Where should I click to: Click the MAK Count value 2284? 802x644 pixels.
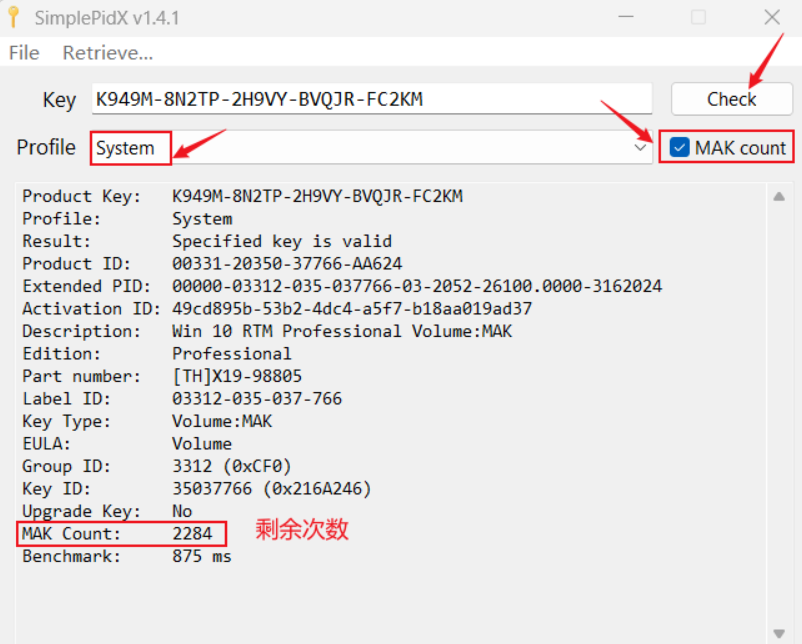192,534
